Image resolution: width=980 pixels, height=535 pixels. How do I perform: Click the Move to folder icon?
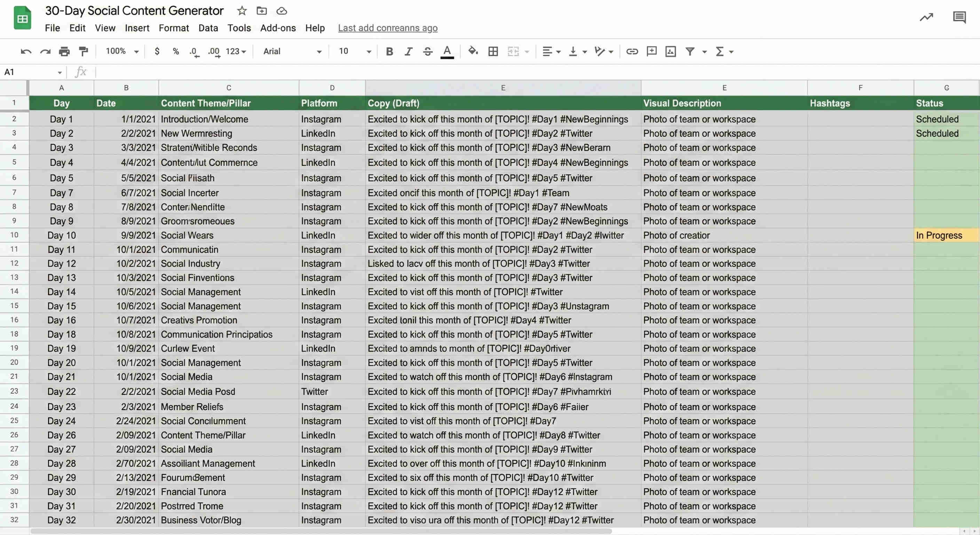(x=262, y=11)
